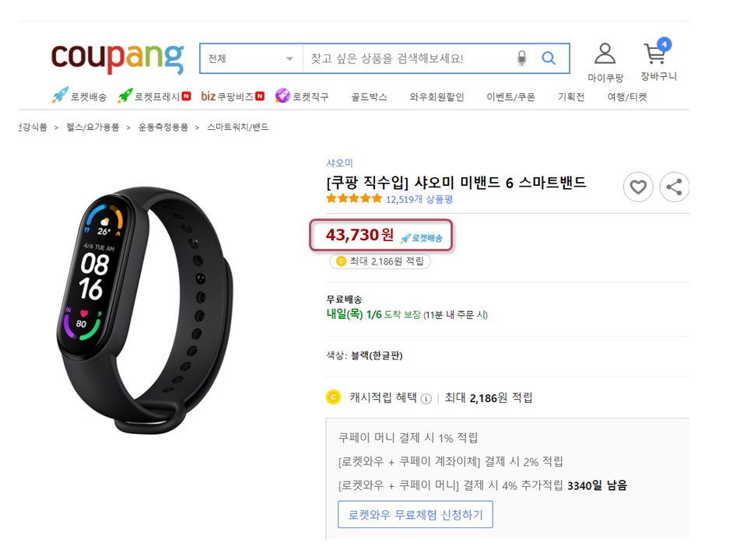Add product to wishlist with heart icon
This screenshot has width=747, height=560.
(638, 187)
